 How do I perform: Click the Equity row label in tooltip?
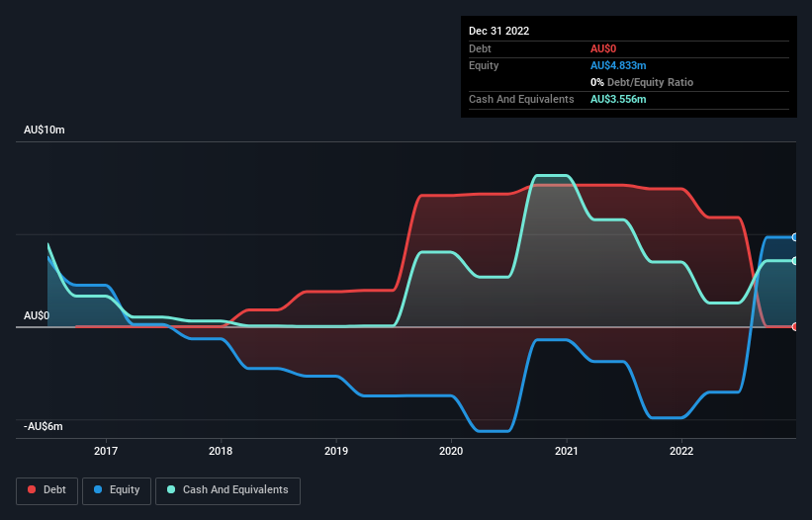click(x=484, y=65)
